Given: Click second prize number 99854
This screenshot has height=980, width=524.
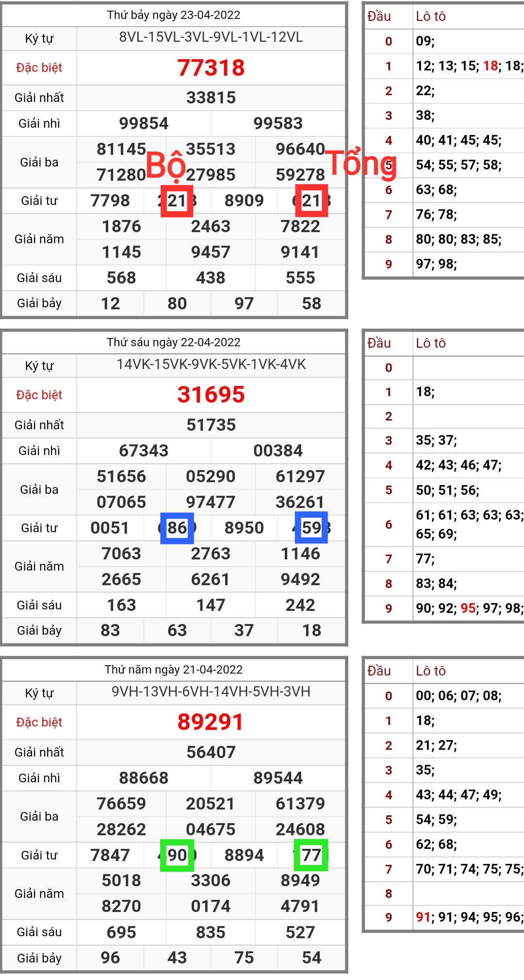Looking at the screenshot, I should point(144,123).
